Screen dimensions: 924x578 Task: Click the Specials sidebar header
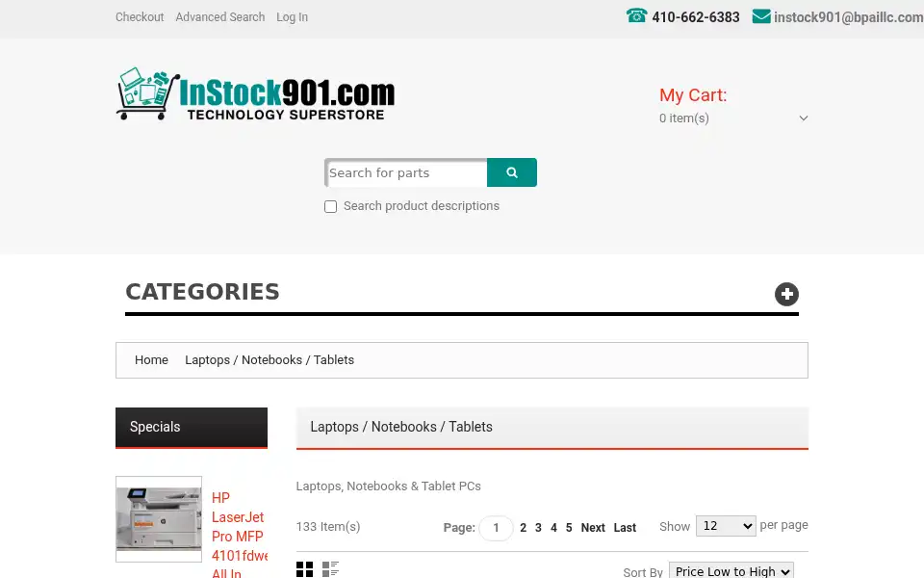click(x=192, y=428)
